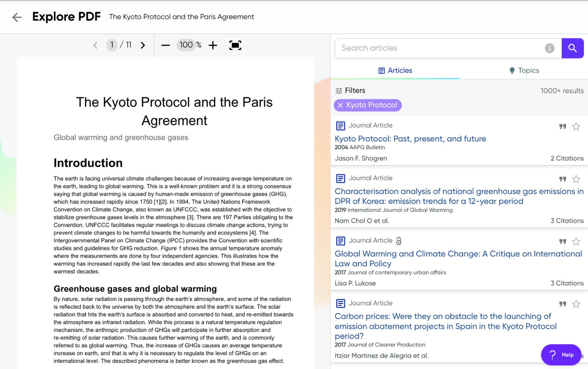Click the fit-to-screen icon
The height and width of the screenshot is (369, 588).
pos(235,45)
